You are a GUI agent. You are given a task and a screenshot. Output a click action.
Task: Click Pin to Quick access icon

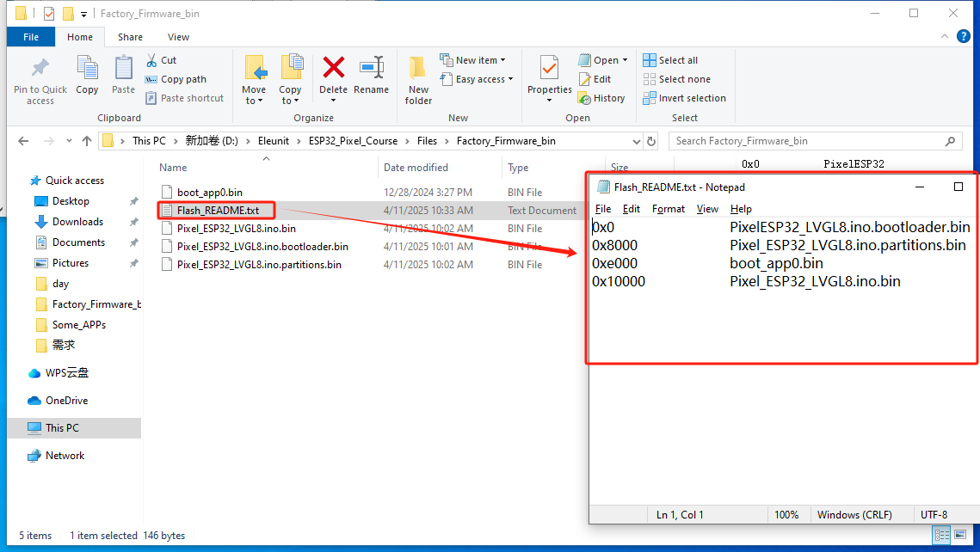40,67
